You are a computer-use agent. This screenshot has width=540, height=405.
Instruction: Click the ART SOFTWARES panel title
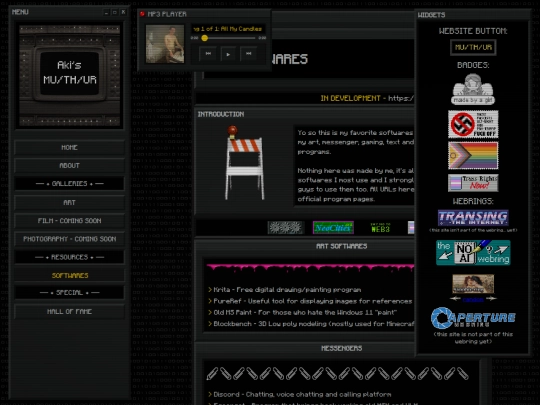click(x=341, y=246)
